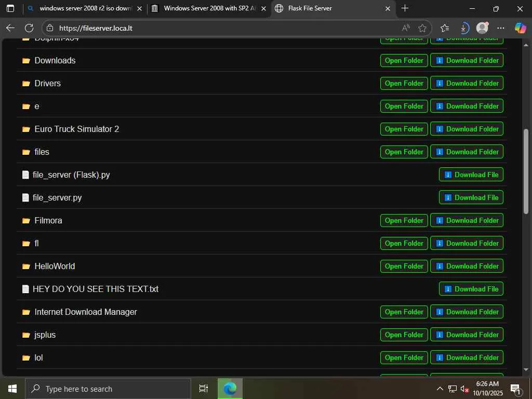Viewport: 532px width, 399px height.
Task: Download Folder for Drivers row
Action: tap(467, 83)
